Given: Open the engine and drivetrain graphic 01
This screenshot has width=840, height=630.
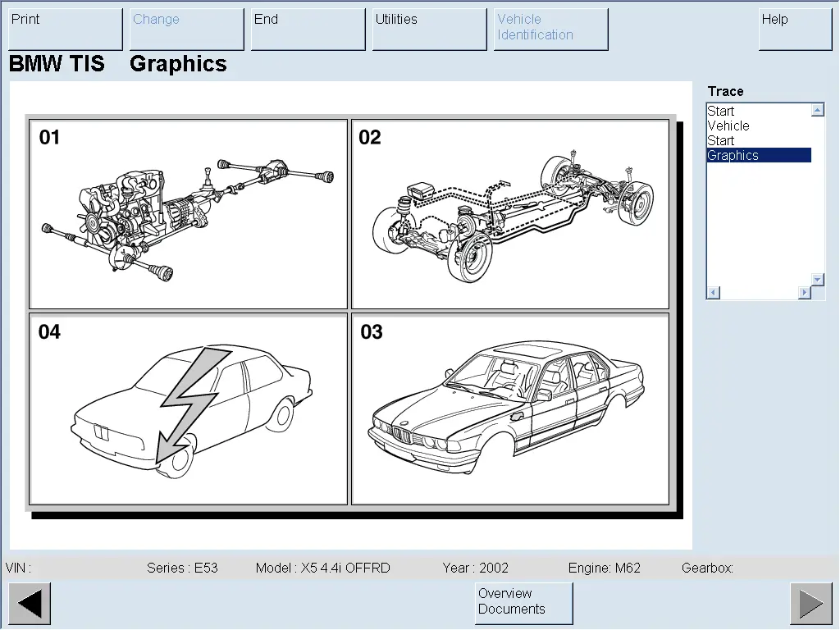Looking at the screenshot, I should point(188,214).
